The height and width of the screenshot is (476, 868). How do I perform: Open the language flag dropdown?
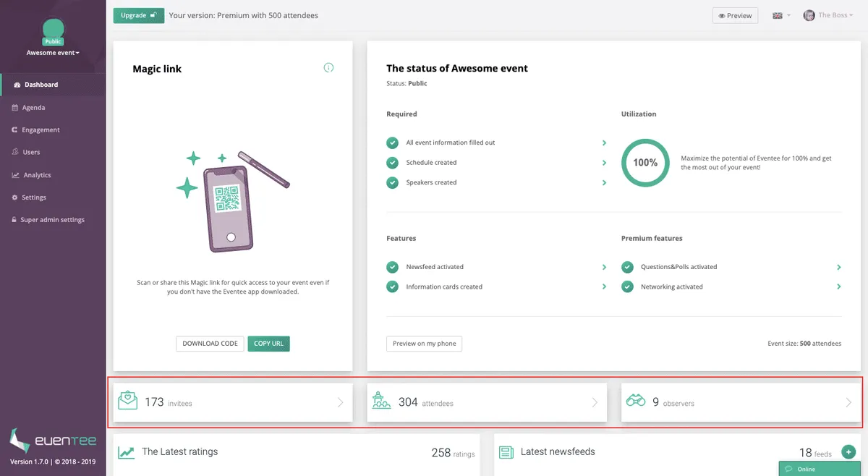click(x=781, y=15)
